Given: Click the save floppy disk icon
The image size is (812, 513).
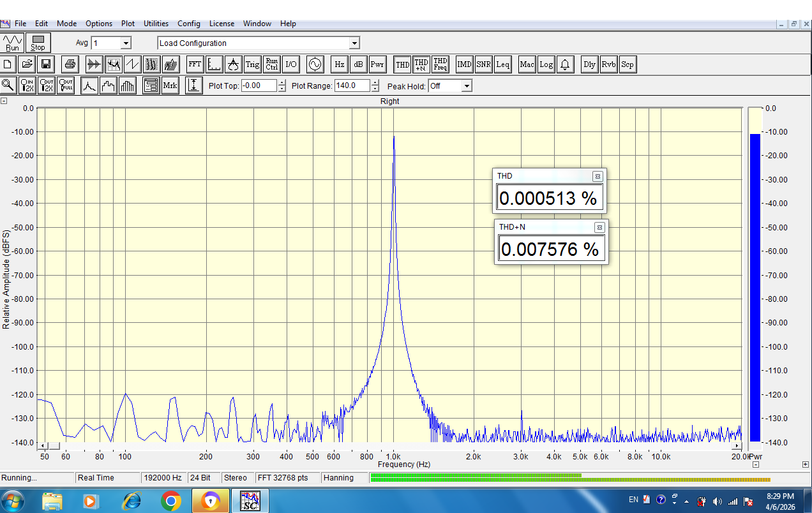Looking at the screenshot, I should (46, 64).
